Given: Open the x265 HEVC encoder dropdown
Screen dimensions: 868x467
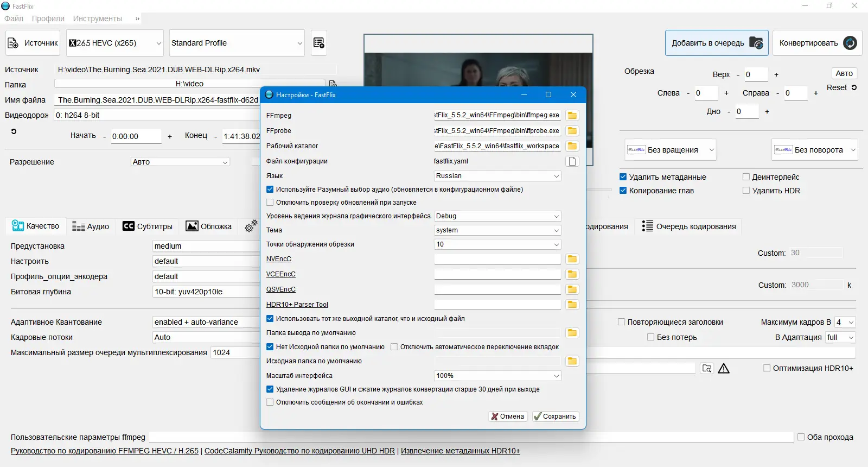Looking at the screenshot, I should (114, 43).
